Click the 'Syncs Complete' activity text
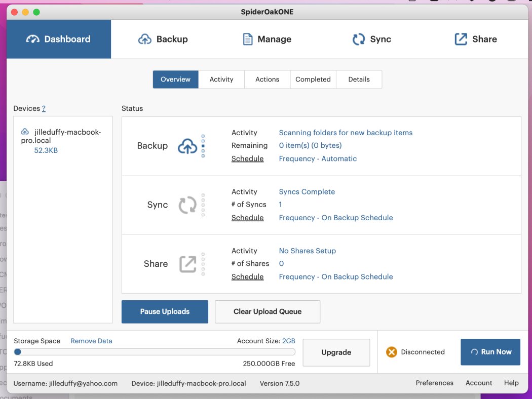Viewport: 532px width, 399px height. [307, 191]
